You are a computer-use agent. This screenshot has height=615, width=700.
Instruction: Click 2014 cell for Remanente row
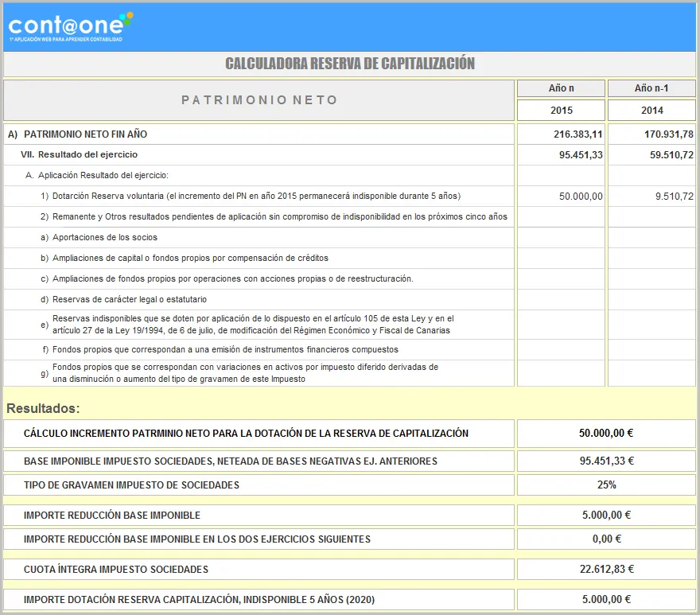pyautogui.click(x=651, y=216)
